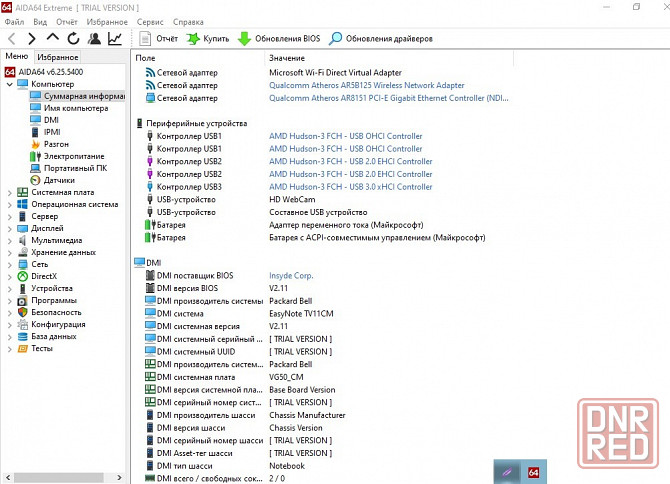Click Обновления драйверов search button
This screenshot has height=484, width=670.
[x=380, y=39]
